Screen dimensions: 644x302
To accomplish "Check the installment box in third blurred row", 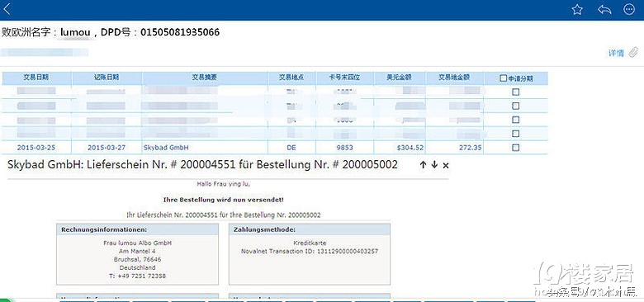I will coord(515,120).
